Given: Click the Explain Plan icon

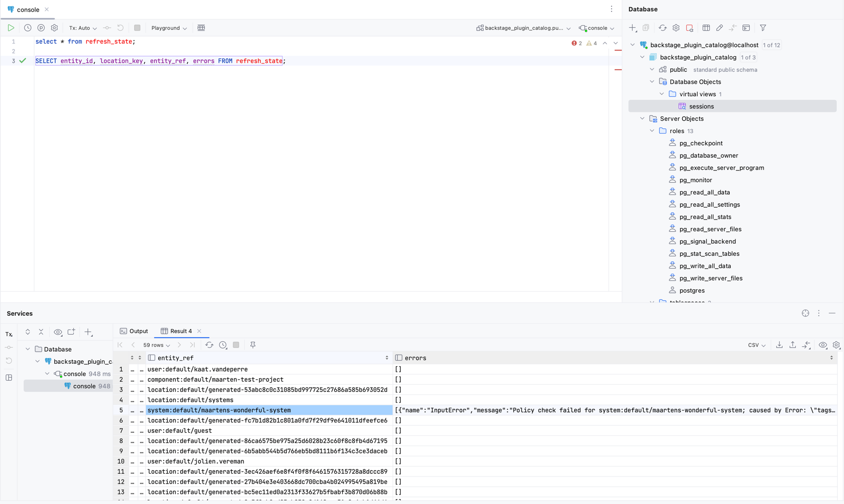Looking at the screenshot, I should coord(41,28).
